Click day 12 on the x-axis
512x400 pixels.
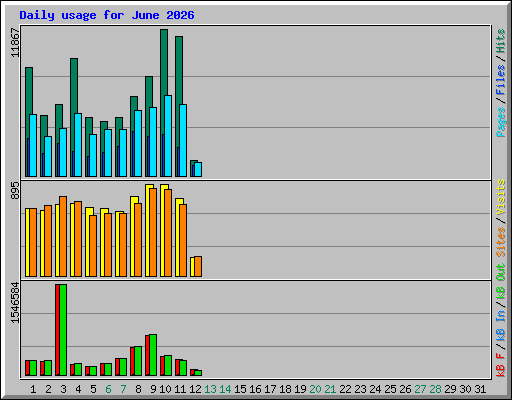click(195, 389)
